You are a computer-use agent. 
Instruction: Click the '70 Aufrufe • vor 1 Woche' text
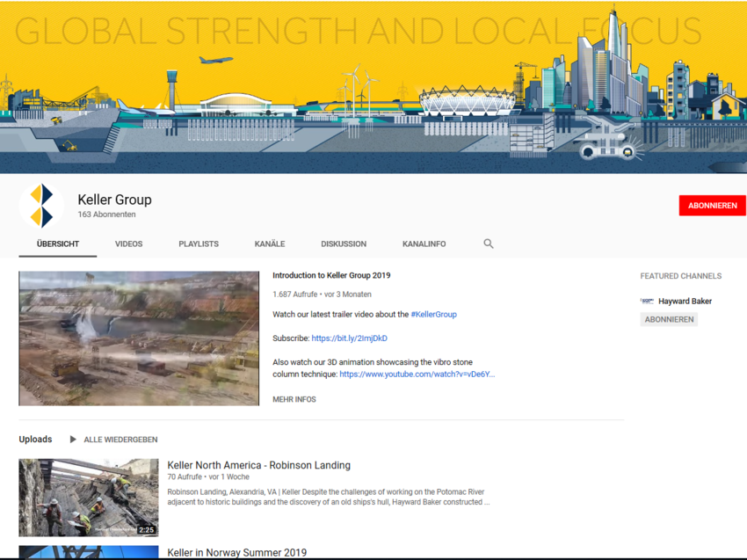208,477
